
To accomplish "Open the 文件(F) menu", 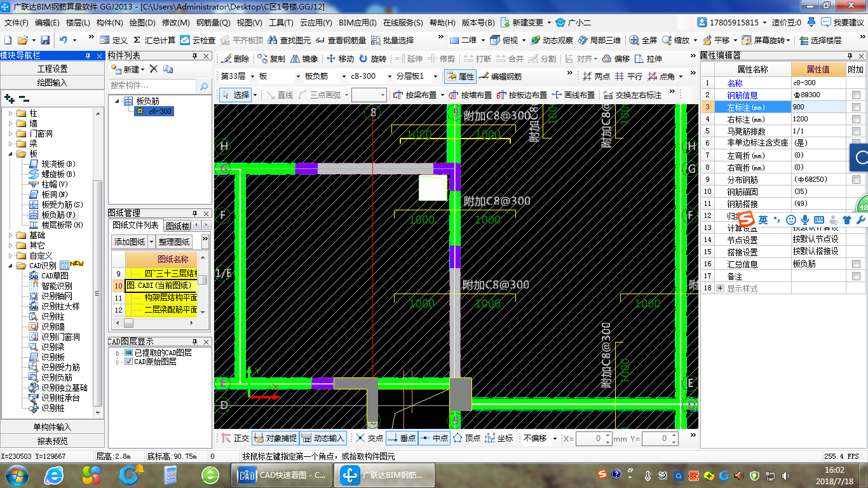I will [x=17, y=22].
